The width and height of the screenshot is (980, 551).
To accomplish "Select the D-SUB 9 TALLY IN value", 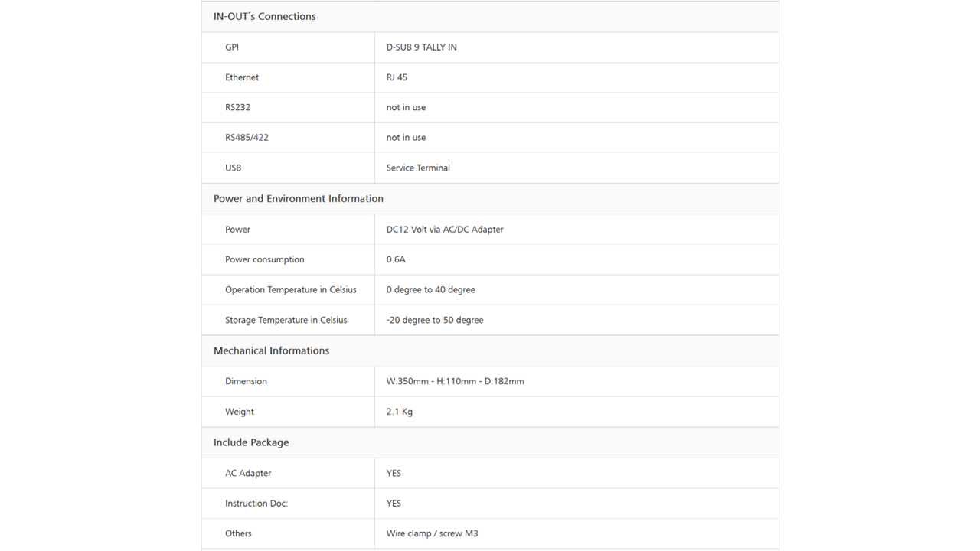I will pyautogui.click(x=421, y=47).
